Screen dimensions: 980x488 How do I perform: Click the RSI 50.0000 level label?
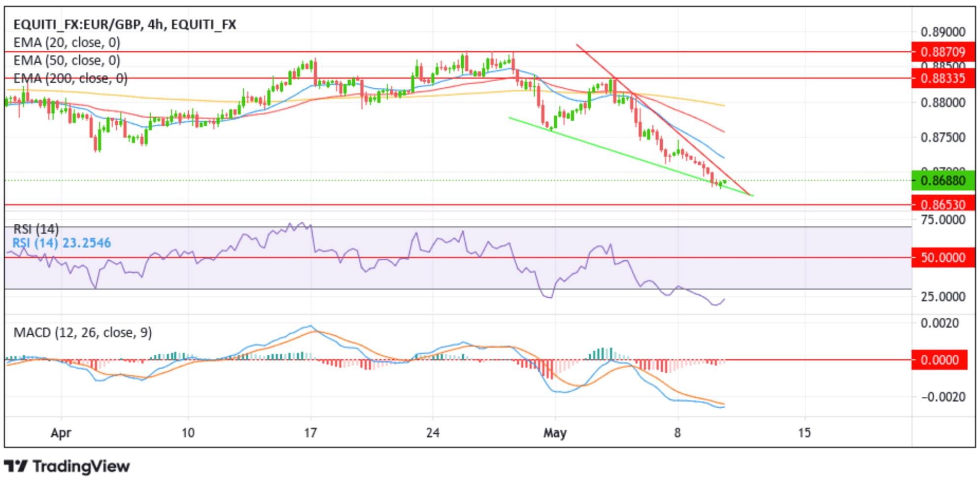[x=943, y=257]
